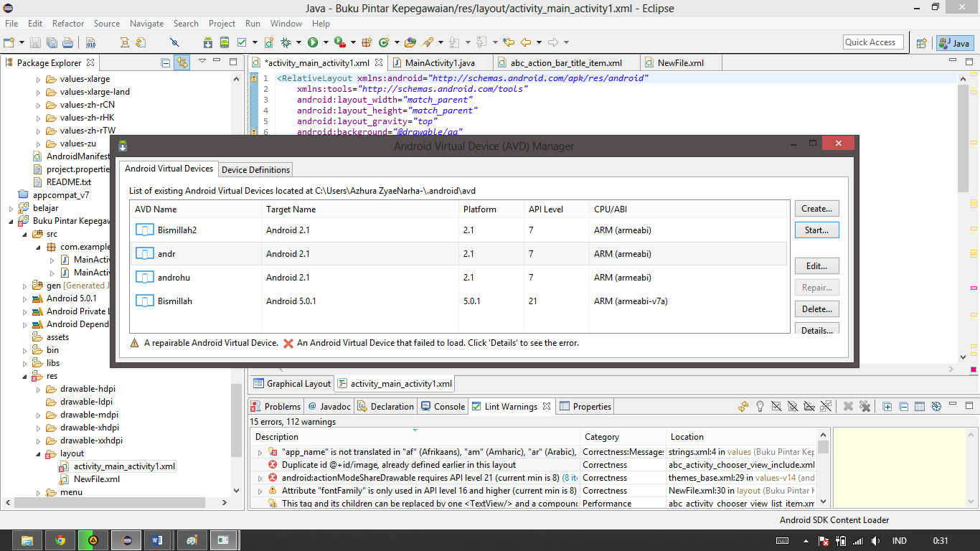Click the Refresh icon in Lint Warnings
This screenshot has height=551, width=980.
[743, 406]
